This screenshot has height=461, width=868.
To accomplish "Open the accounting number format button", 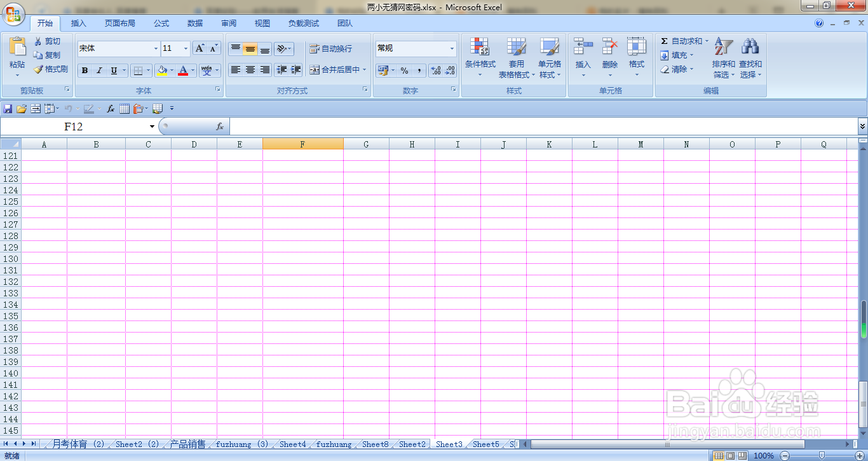I will (x=383, y=71).
